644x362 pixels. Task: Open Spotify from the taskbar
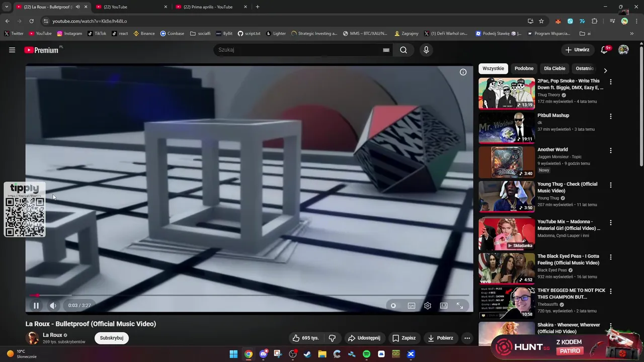tap(366, 354)
